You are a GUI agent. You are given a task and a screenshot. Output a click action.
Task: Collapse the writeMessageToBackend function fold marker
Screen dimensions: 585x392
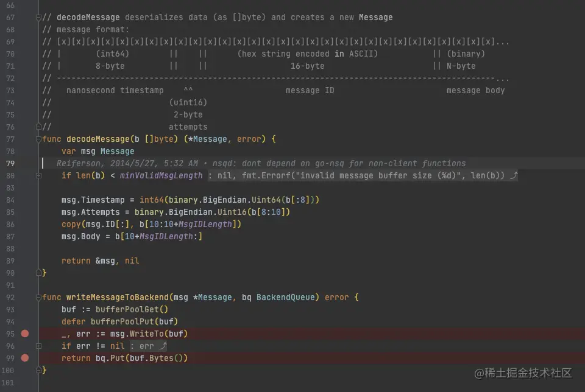click(x=39, y=297)
